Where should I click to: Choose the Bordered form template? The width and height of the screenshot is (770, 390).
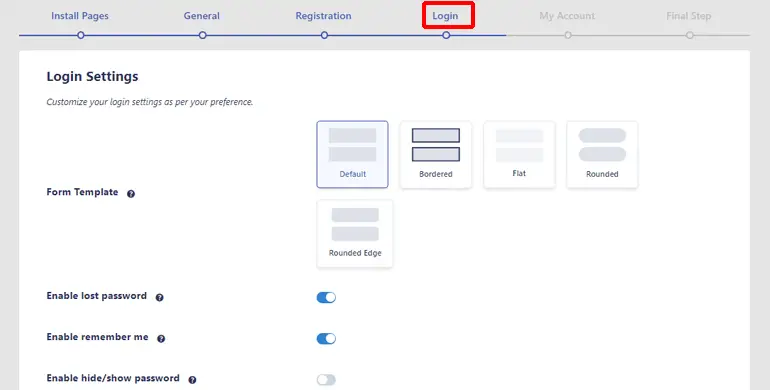436,154
